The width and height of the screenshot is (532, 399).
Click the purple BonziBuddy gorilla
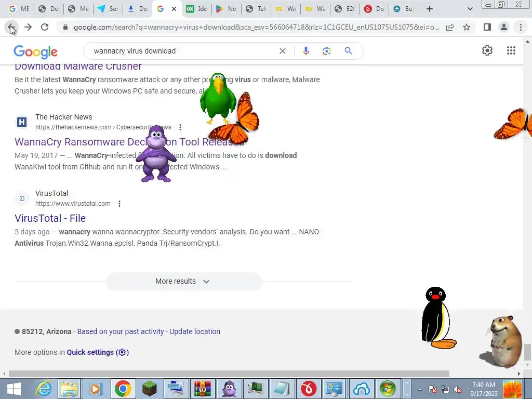tap(156, 153)
